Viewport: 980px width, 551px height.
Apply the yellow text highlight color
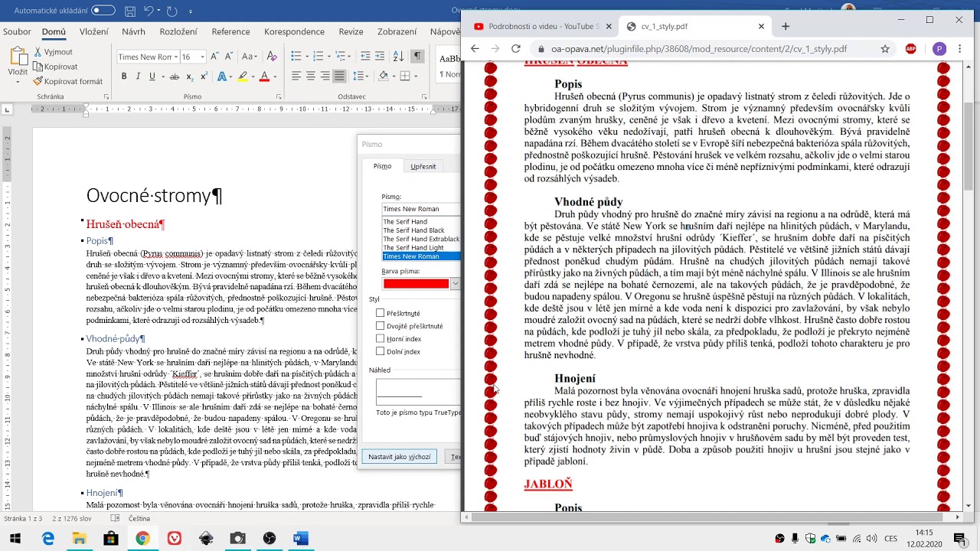[243, 77]
